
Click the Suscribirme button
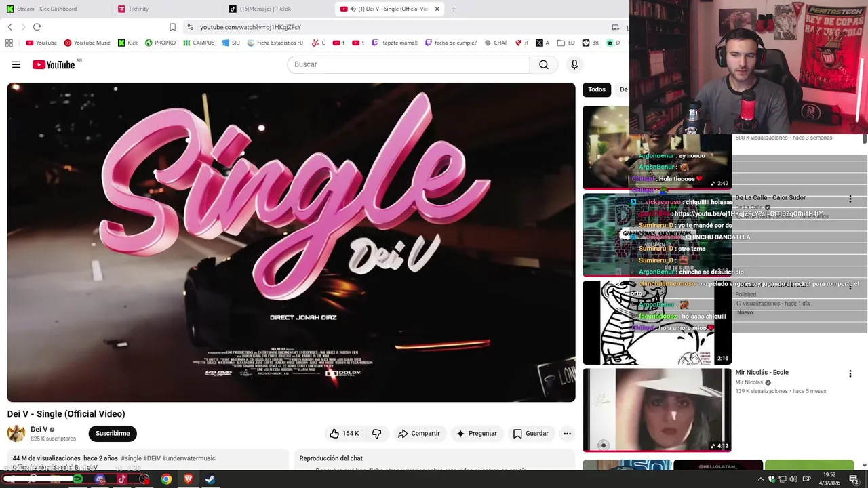point(113,434)
